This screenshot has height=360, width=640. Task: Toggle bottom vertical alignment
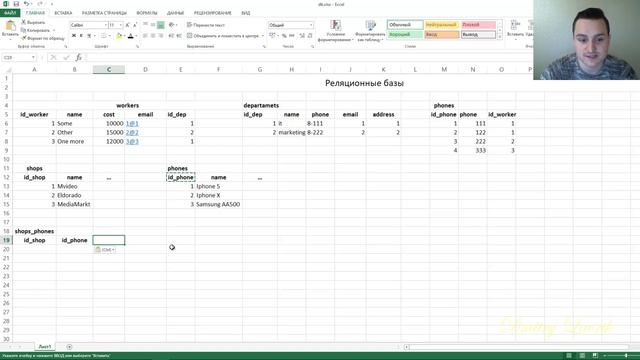click(x=161, y=25)
